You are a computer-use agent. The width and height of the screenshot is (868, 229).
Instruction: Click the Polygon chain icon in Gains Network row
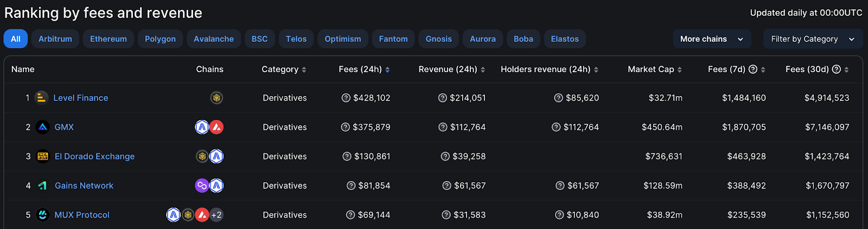pyautogui.click(x=202, y=186)
